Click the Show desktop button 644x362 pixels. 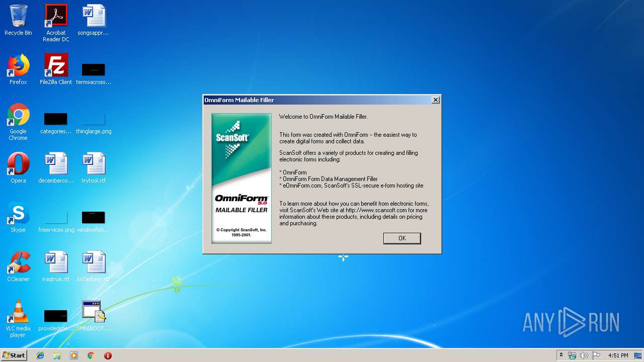638,355
